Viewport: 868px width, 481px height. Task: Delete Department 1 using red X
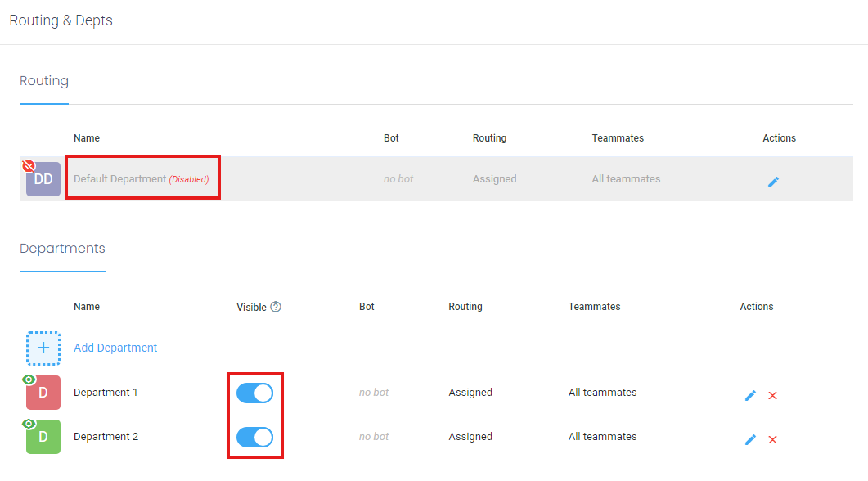click(x=772, y=396)
